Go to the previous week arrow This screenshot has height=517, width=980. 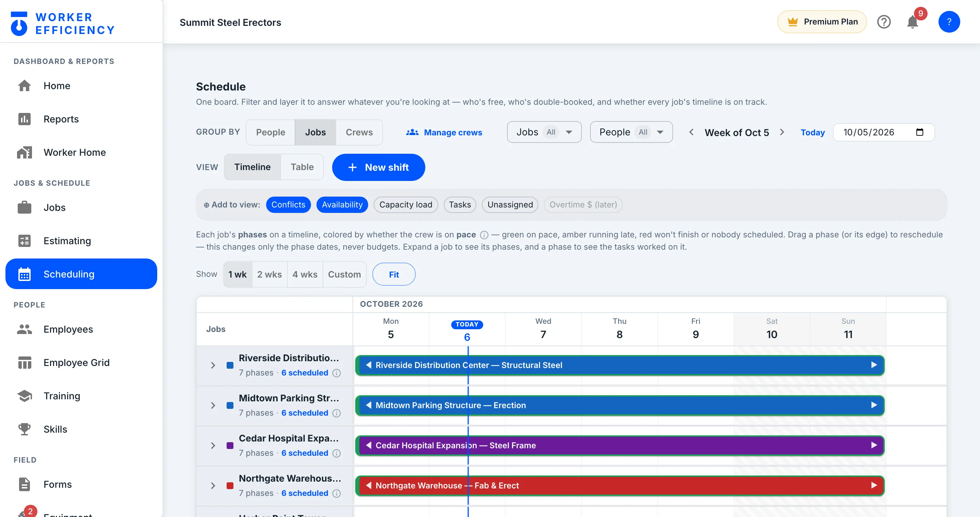click(x=691, y=132)
